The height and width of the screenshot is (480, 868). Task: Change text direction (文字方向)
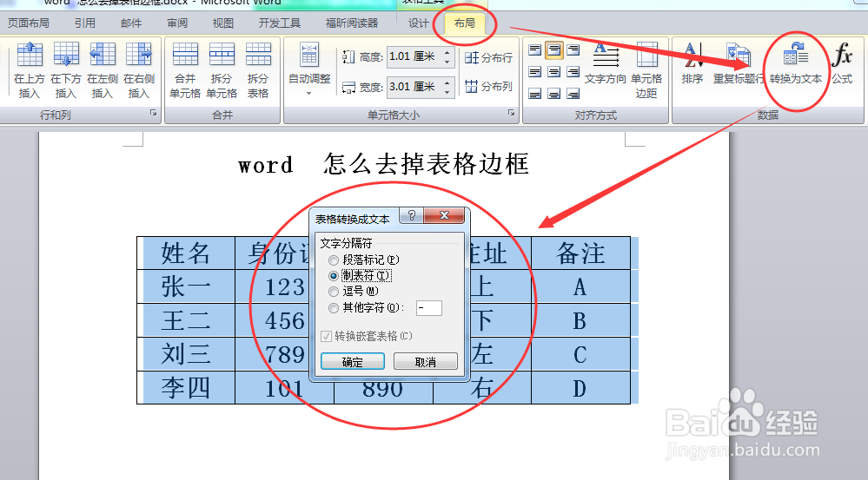605,63
